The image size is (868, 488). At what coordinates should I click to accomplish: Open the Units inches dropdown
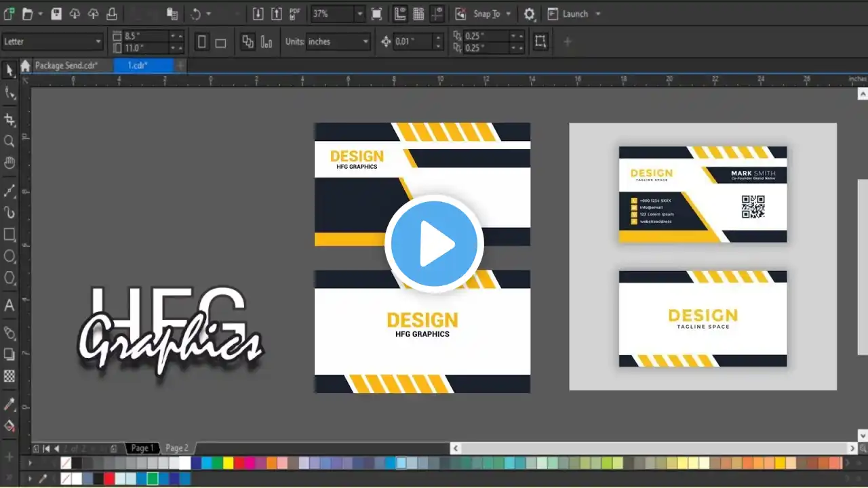tap(366, 42)
